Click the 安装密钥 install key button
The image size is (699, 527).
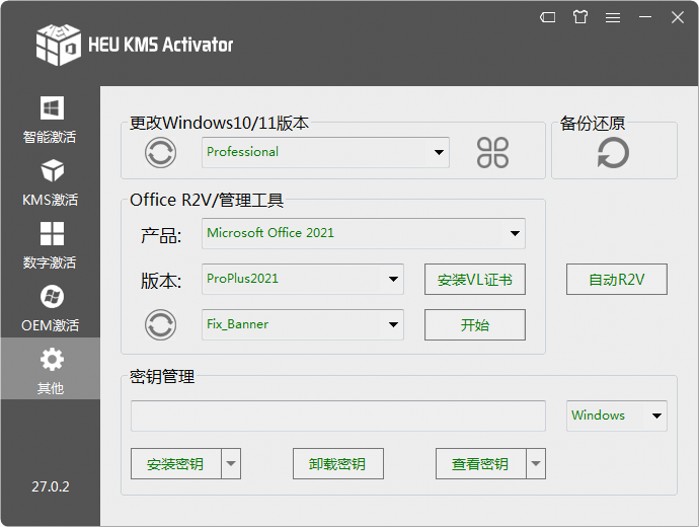pos(176,464)
